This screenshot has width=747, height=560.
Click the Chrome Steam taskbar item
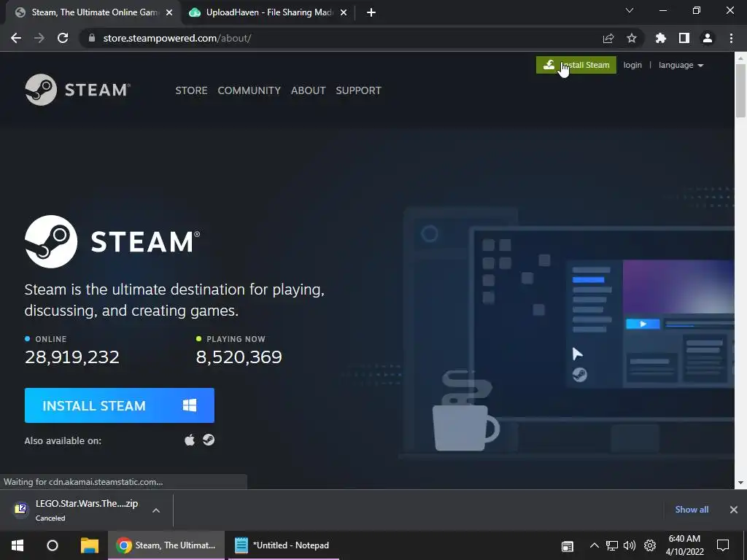(x=166, y=545)
